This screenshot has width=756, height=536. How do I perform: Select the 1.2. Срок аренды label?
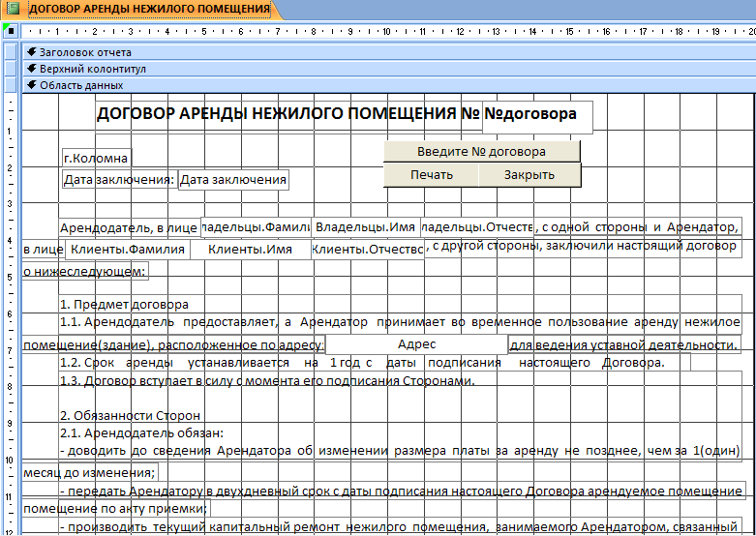[x=375, y=363]
